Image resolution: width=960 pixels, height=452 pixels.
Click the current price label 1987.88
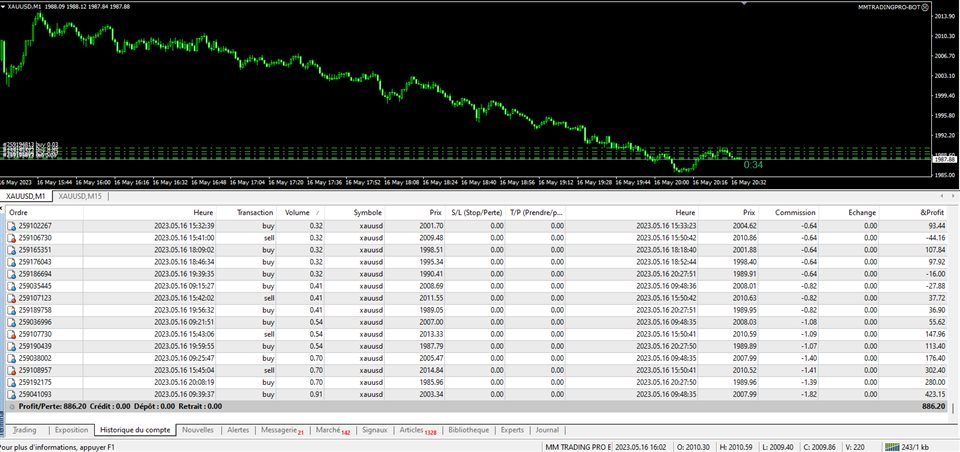point(943,159)
